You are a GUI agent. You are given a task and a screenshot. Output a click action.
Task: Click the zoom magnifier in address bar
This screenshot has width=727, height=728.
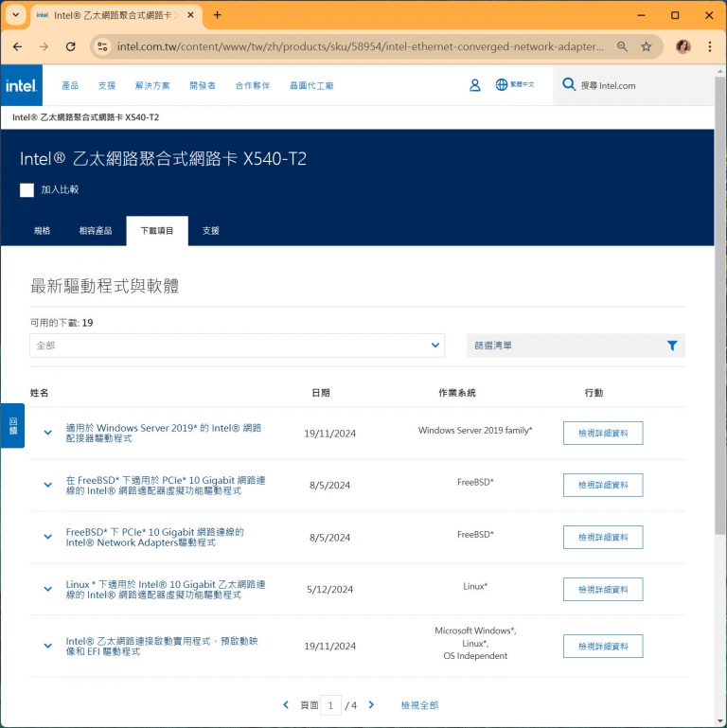[622, 47]
